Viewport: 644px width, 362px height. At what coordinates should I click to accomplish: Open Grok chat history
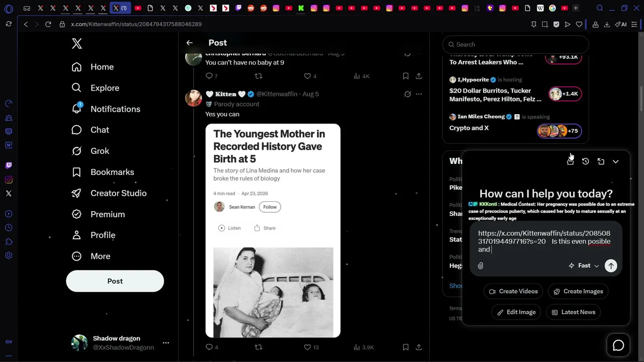pos(586,161)
